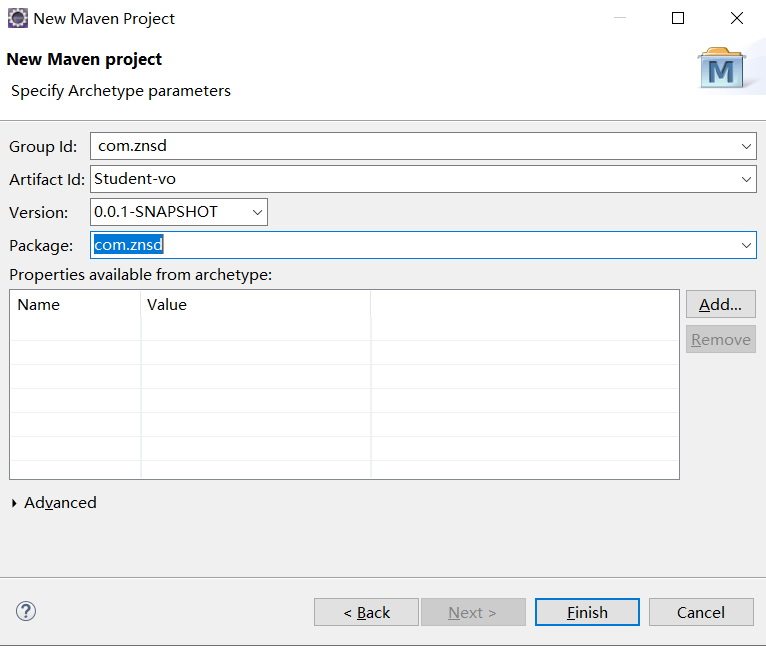
Task: Open the Artifact Id dropdown arrow
Action: pyautogui.click(x=746, y=179)
